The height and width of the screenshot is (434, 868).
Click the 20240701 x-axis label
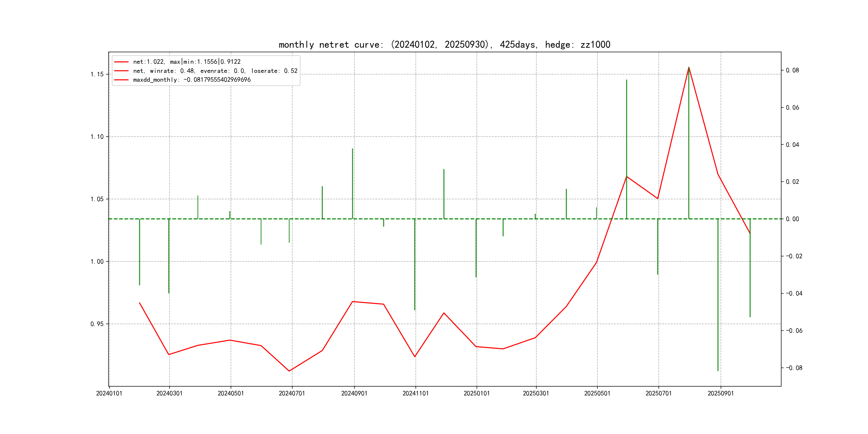click(291, 393)
